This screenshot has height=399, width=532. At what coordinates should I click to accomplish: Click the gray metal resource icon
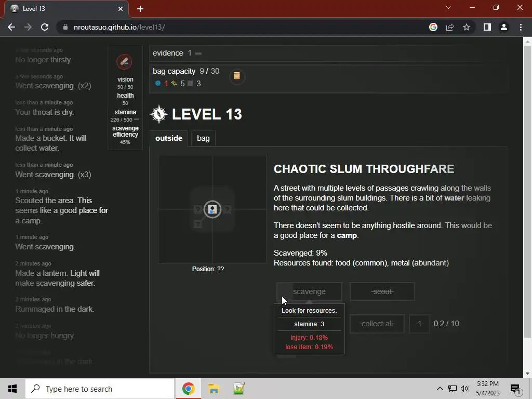click(x=190, y=83)
